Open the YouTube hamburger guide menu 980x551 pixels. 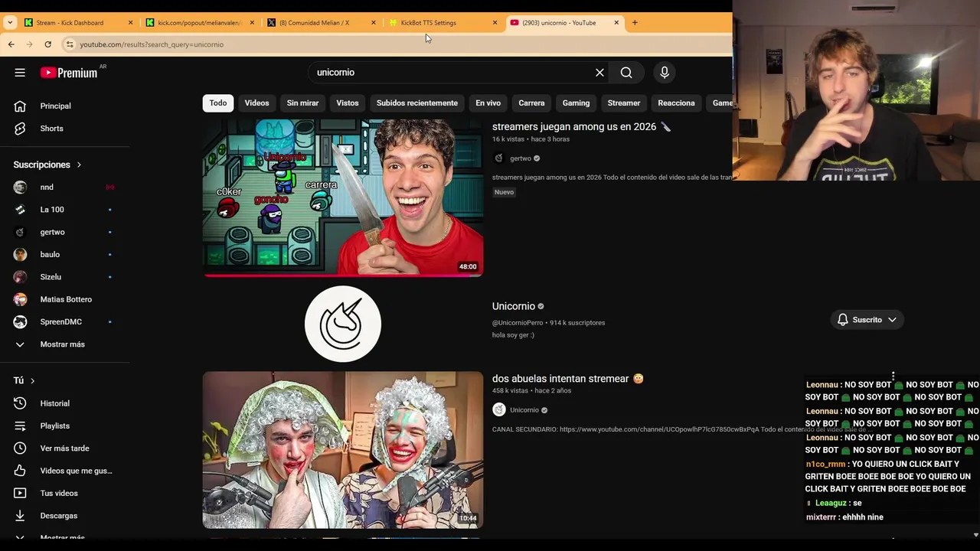click(x=20, y=73)
